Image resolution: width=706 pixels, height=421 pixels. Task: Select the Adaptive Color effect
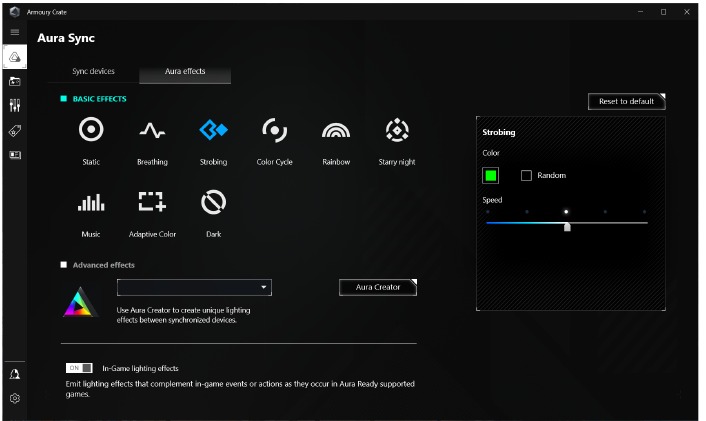152,202
